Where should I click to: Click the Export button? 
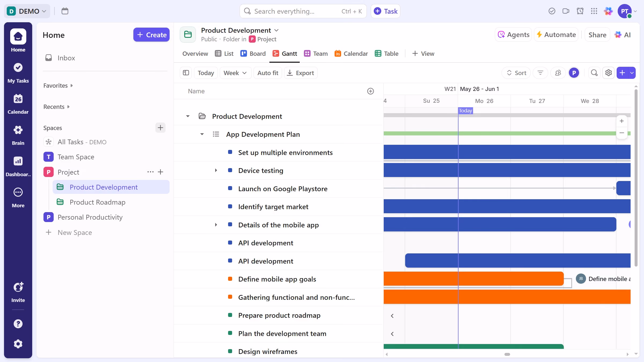(x=301, y=73)
